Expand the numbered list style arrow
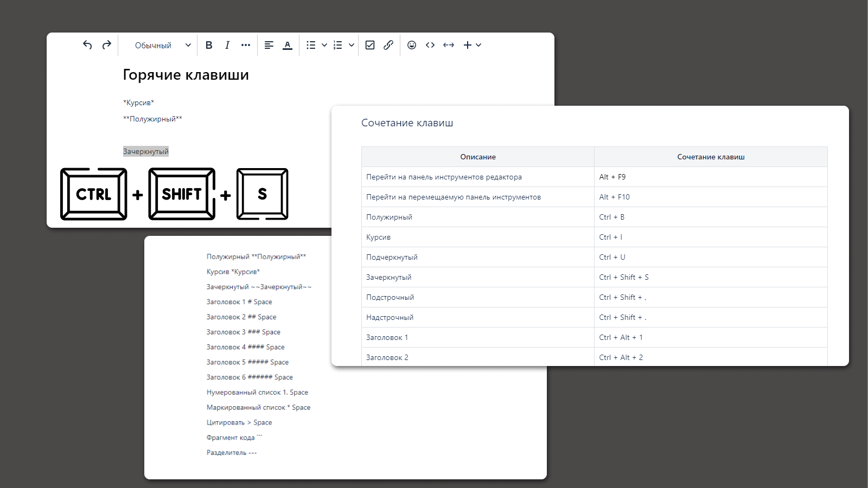 click(x=352, y=46)
